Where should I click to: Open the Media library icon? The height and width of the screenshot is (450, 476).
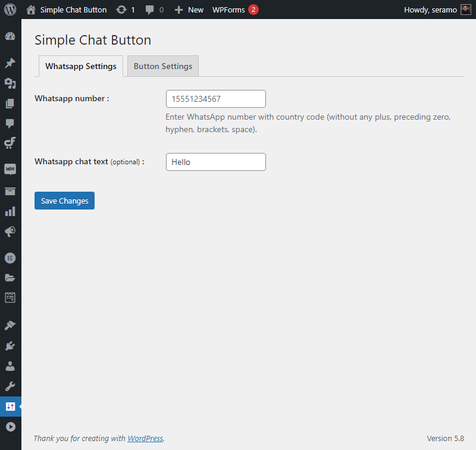point(10,83)
